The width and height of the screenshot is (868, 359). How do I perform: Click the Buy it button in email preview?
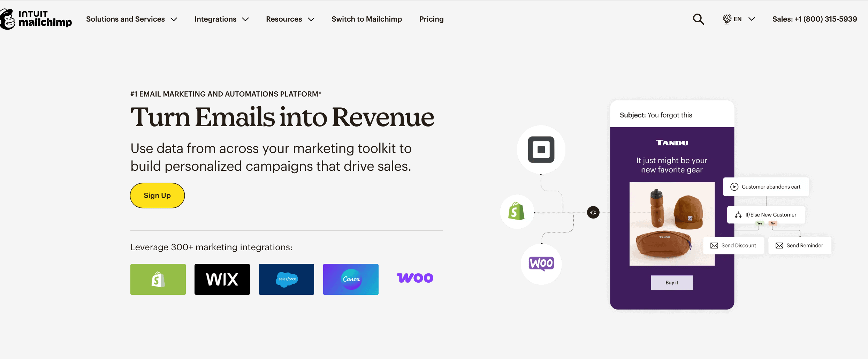click(x=672, y=283)
